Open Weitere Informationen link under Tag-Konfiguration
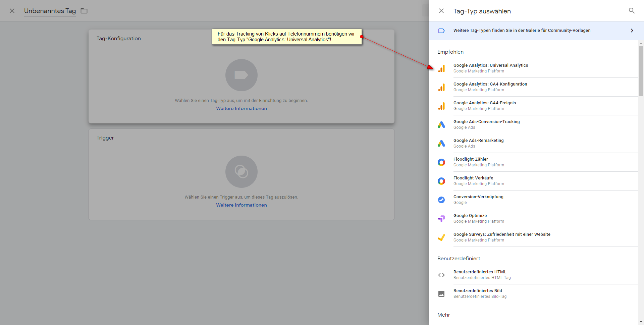This screenshot has width=644, height=325. [241, 108]
